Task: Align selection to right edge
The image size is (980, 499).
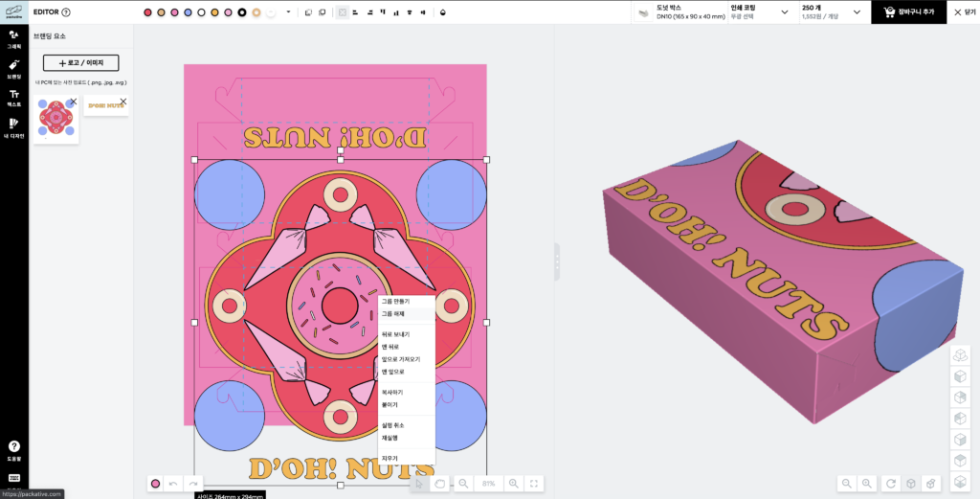Action: (x=368, y=11)
